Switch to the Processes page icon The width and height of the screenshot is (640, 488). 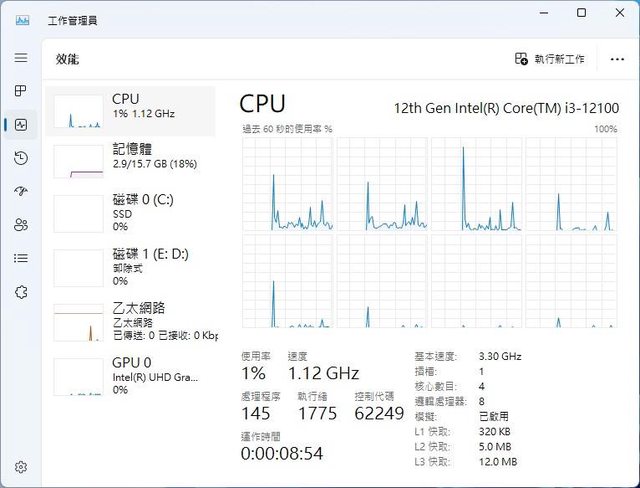(x=21, y=91)
